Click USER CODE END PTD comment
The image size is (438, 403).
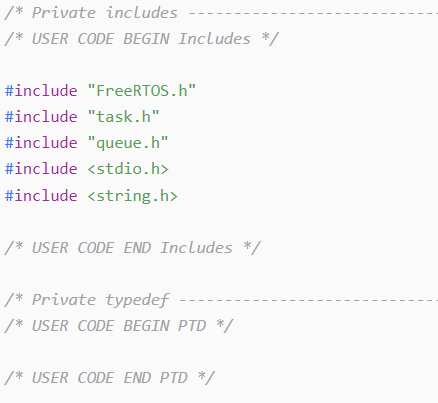point(110,378)
